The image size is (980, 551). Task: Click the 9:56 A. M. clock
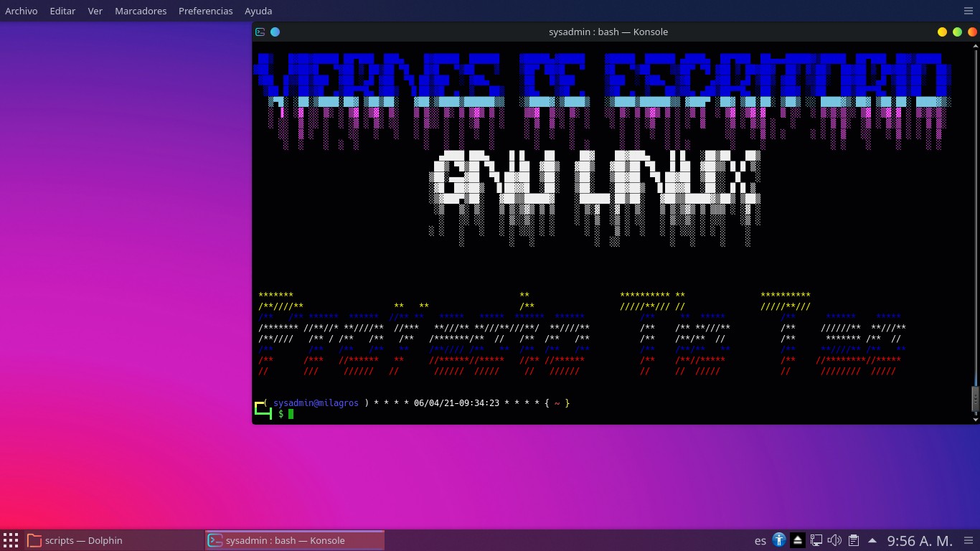point(920,540)
